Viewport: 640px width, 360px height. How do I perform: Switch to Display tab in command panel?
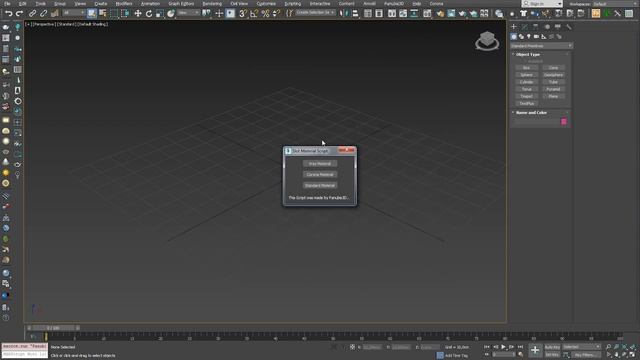(x=558, y=27)
